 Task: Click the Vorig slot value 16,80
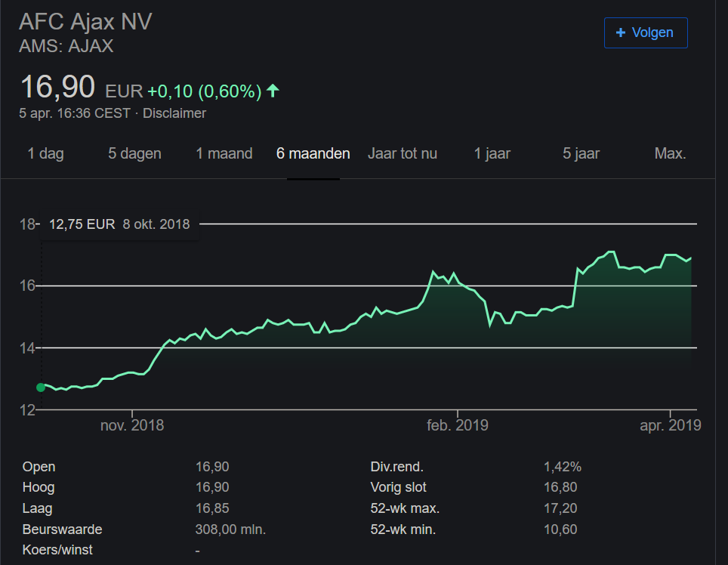(x=560, y=487)
